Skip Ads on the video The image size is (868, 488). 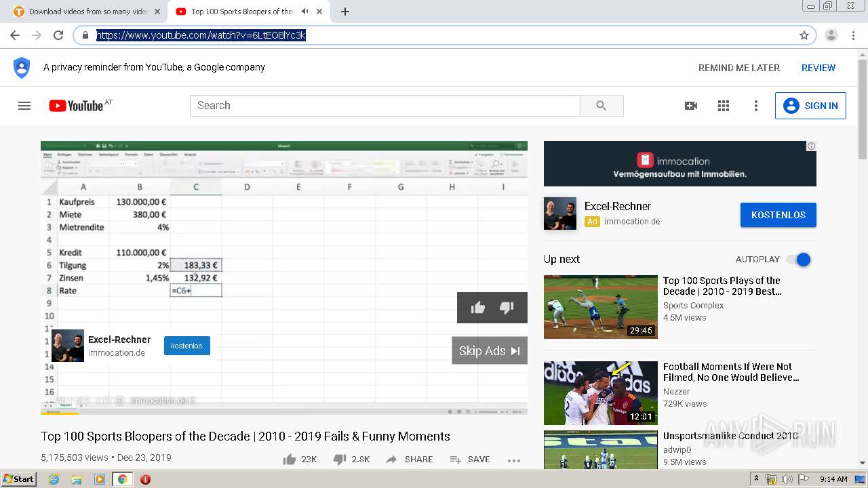[490, 350]
